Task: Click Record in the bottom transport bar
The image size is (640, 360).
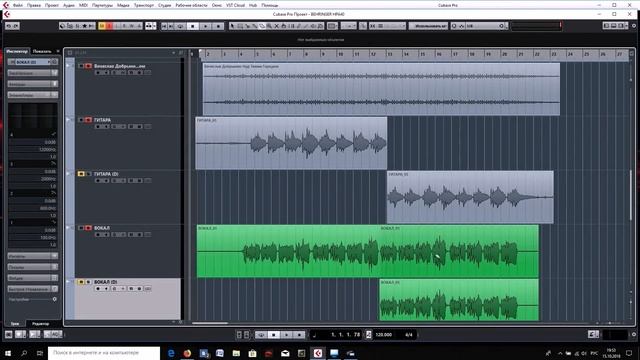Action: click(299, 335)
